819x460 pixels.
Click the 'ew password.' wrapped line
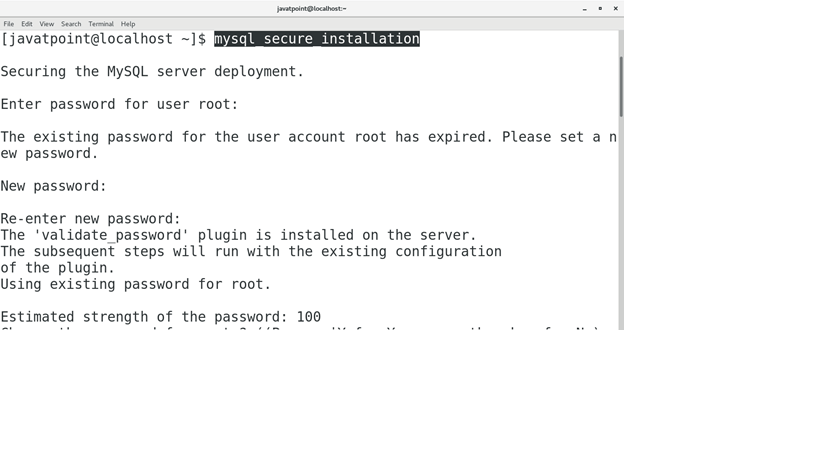50,154
